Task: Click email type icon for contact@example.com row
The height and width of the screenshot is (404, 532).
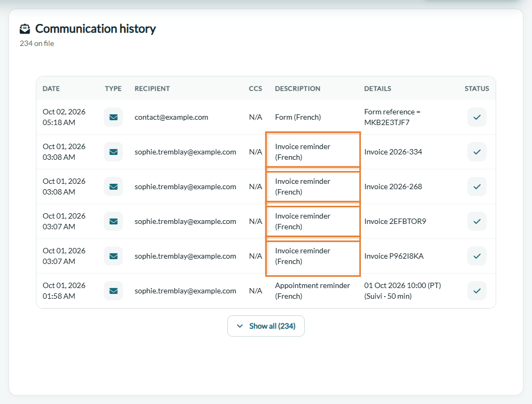Action: (x=113, y=117)
